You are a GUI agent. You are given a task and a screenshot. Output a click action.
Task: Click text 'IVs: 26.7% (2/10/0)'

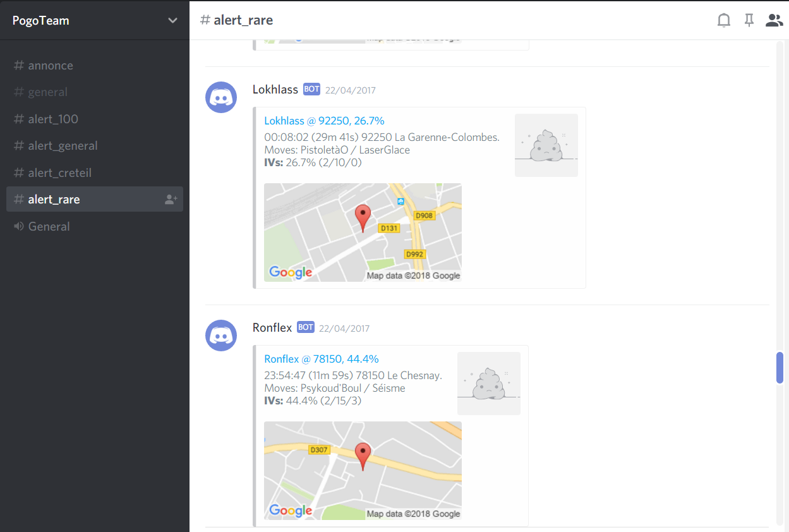pyautogui.click(x=313, y=162)
